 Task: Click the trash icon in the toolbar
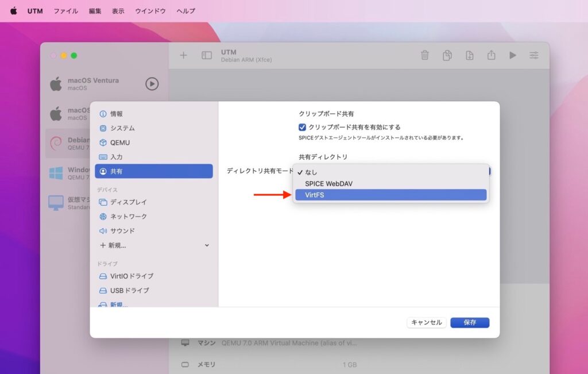tap(425, 55)
